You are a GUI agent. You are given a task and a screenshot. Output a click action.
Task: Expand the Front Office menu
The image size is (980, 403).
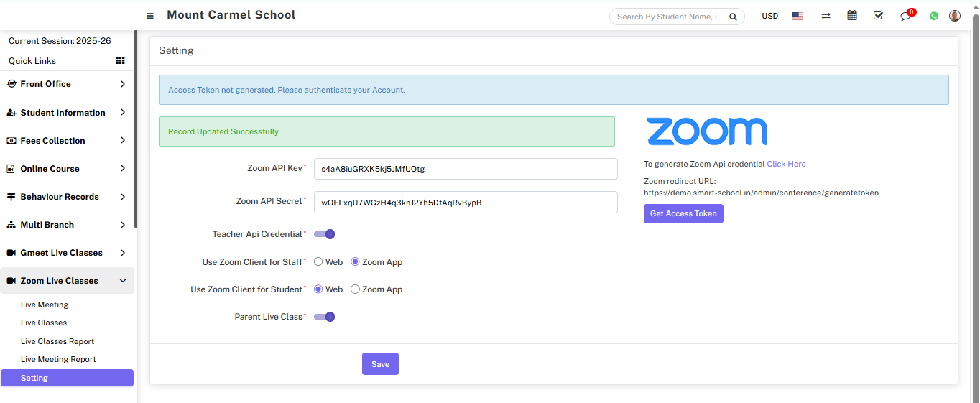click(67, 84)
